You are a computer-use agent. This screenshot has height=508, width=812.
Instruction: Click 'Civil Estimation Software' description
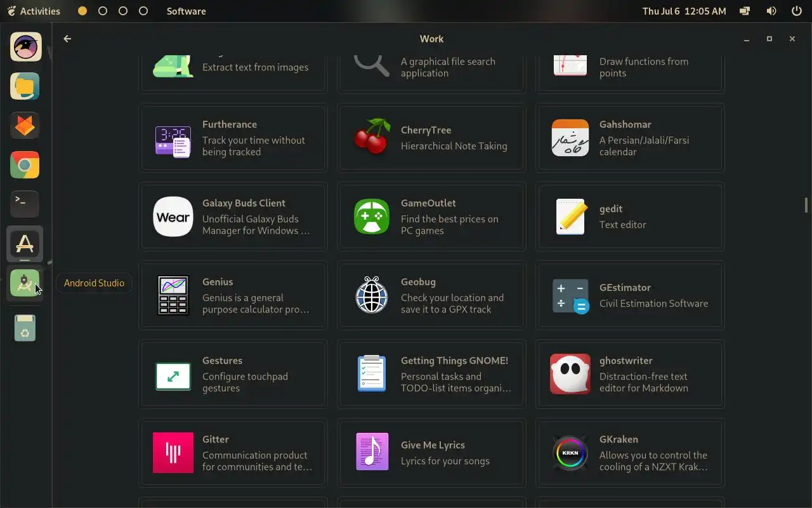pyautogui.click(x=653, y=304)
